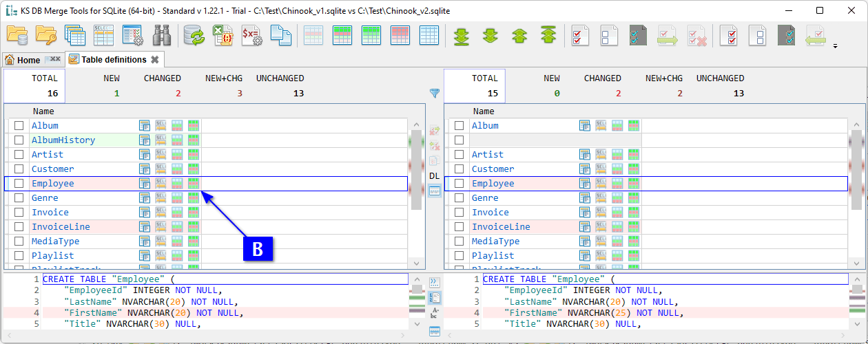Tick the right Playlist checkbox
The image size is (868, 344).
[459, 256]
